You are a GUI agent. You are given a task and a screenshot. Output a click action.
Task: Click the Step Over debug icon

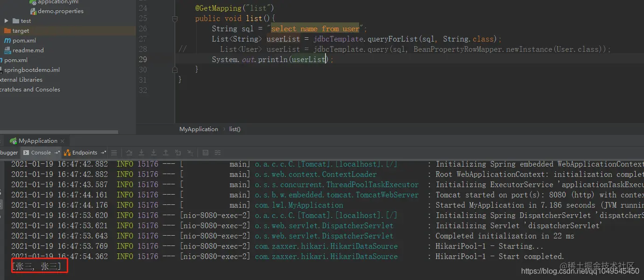(129, 153)
